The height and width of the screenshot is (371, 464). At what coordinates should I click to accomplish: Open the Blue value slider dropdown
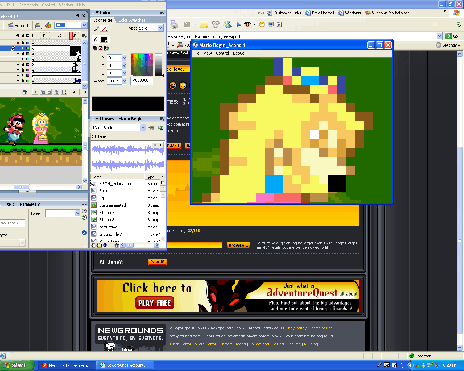coord(124,73)
